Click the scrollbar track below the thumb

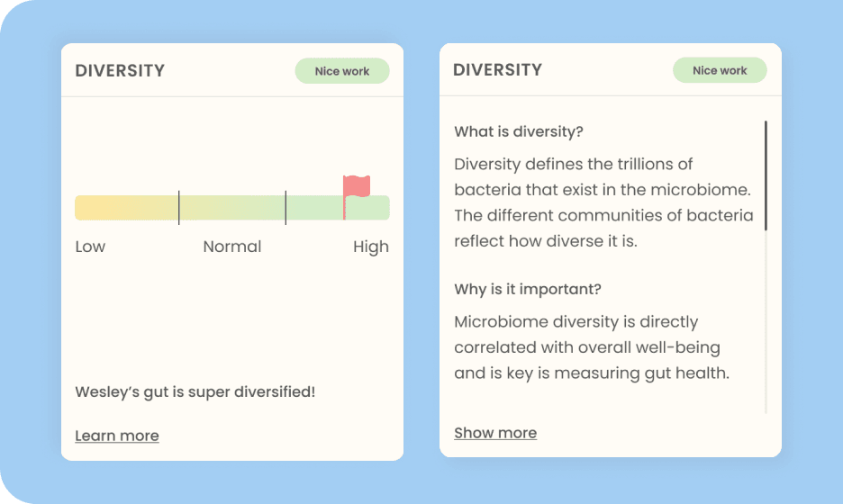[x=766, y=322]
